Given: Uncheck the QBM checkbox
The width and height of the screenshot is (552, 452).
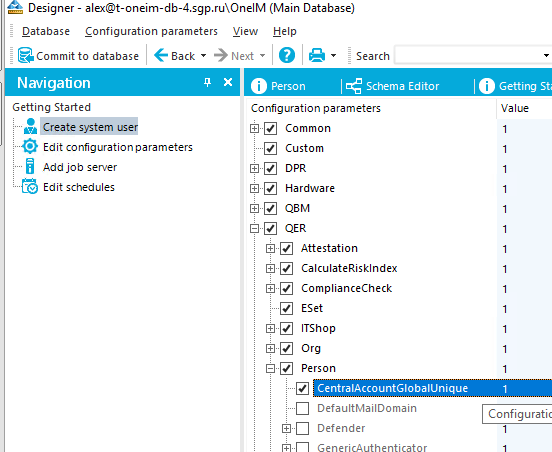Looking at the screenshot, I should point(270,209).
